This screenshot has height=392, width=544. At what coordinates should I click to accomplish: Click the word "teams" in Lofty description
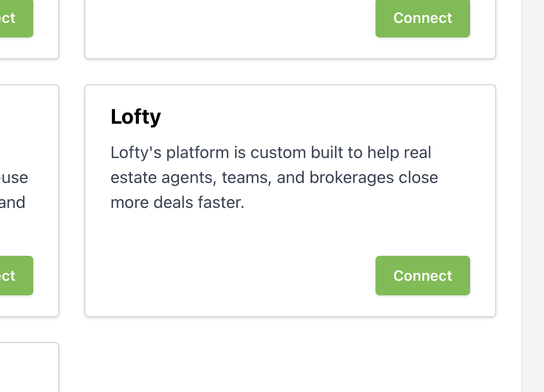click(244, 178)
